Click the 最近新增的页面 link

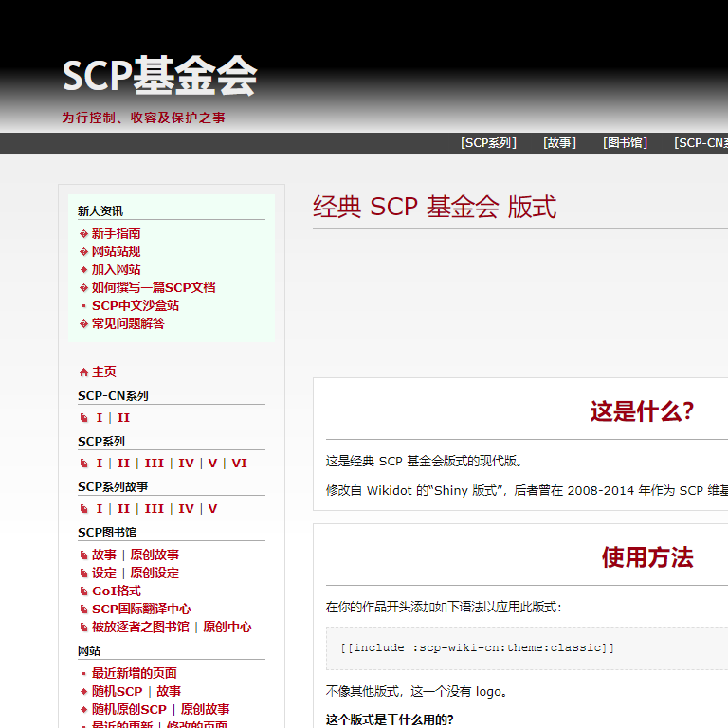click(134, 673)
